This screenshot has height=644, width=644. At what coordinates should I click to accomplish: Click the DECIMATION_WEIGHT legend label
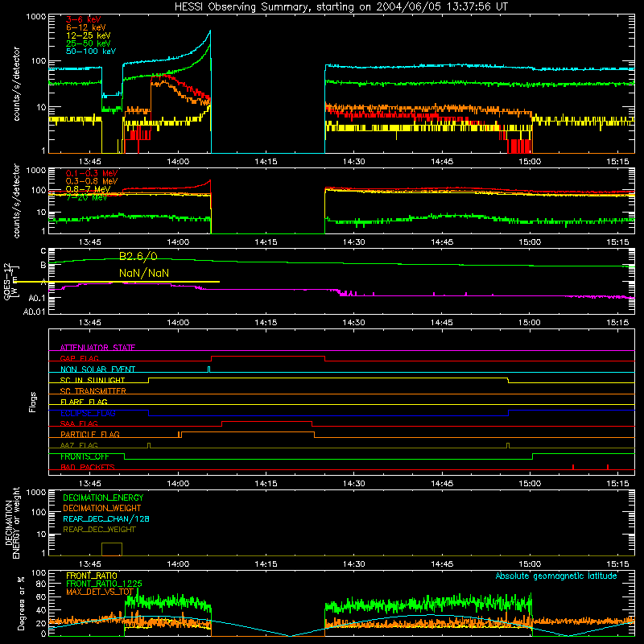click(x=102, y=508)
